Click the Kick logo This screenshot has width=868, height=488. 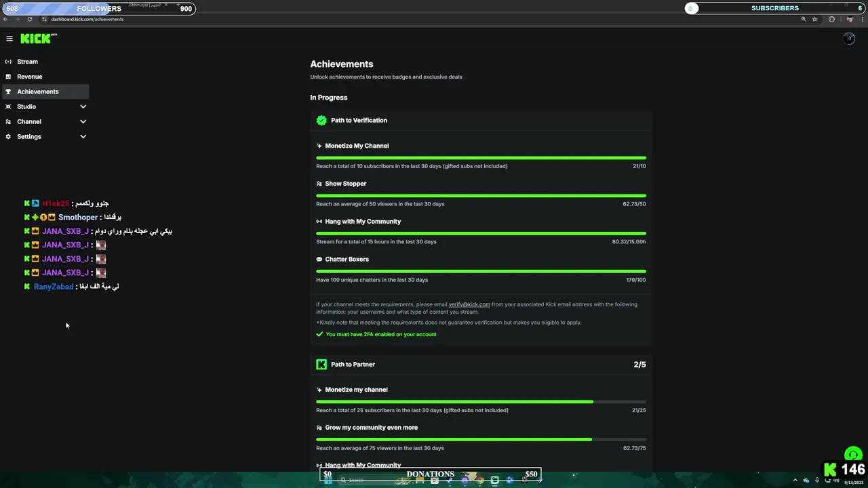coord(38,39)
